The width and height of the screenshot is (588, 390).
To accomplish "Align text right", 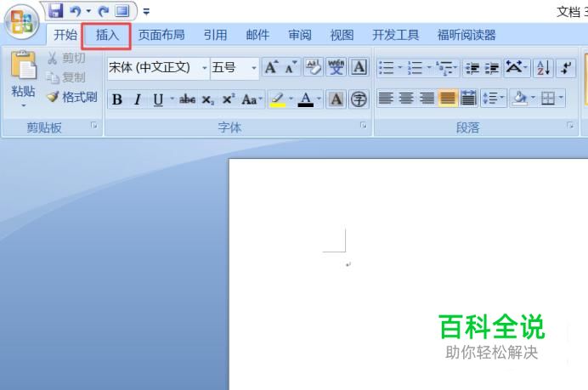I will (427, 99).
